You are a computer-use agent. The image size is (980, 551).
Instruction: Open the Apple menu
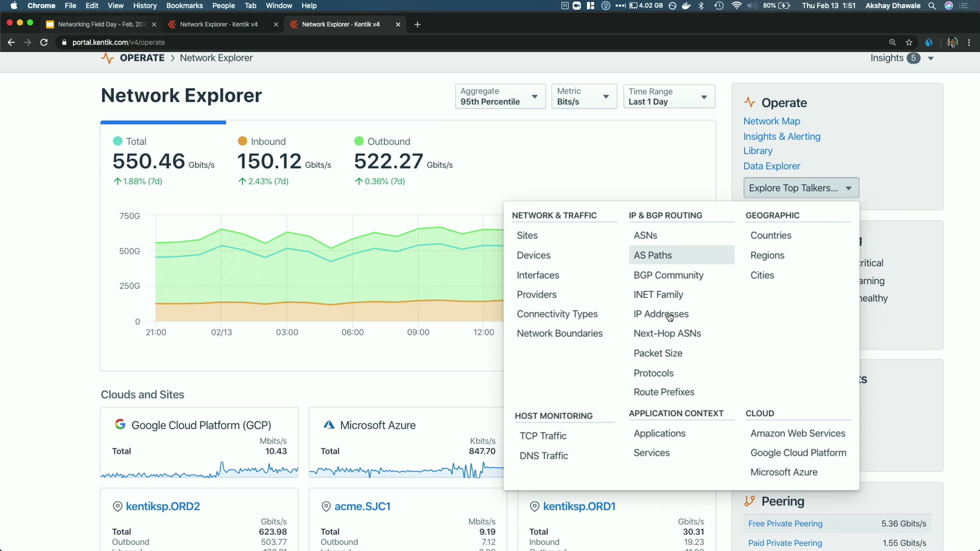click(x=14, y=6)
